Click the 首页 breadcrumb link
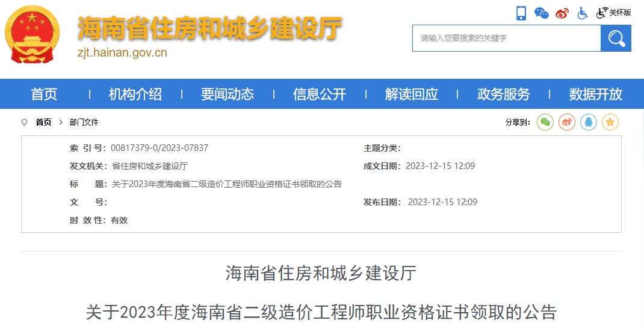The width and height of the screenshot is (644, 329). pyautogui.click(x=43, y=122)
